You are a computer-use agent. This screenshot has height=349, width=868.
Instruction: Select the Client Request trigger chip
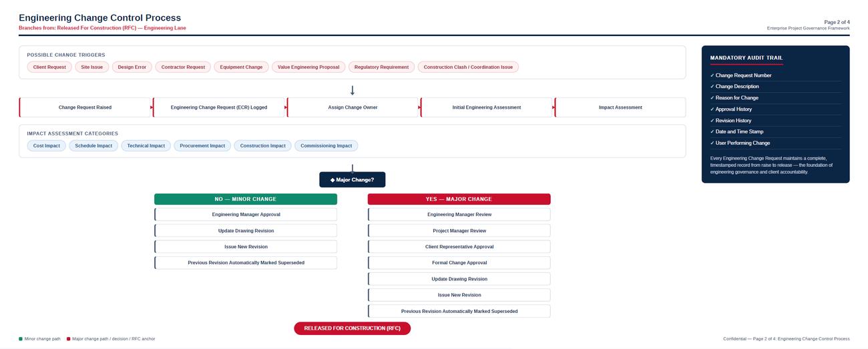[x=49, y=67]
